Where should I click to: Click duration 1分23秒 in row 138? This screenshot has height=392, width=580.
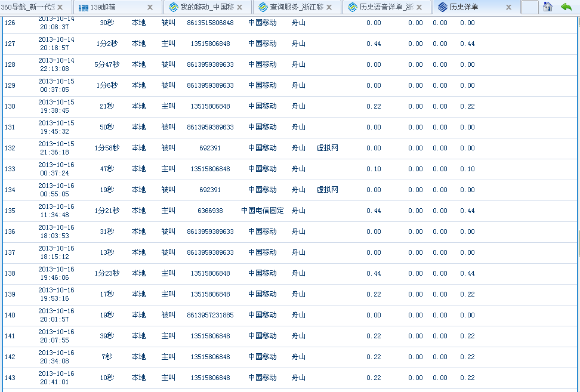(107, 273)
